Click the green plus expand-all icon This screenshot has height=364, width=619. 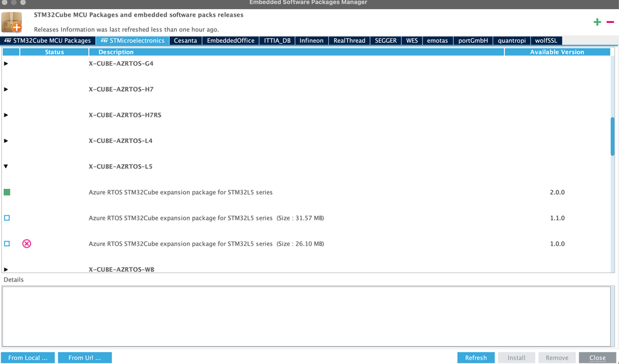(x=597, y=22)
